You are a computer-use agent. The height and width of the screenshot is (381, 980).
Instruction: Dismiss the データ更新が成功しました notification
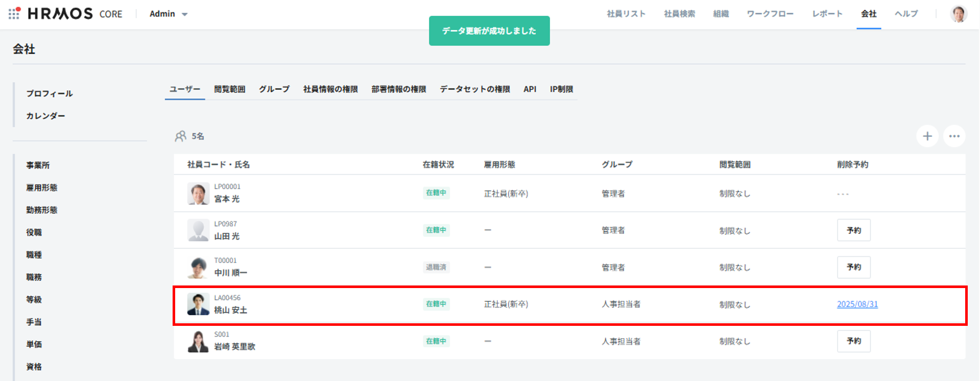click(x=489, y=31)
